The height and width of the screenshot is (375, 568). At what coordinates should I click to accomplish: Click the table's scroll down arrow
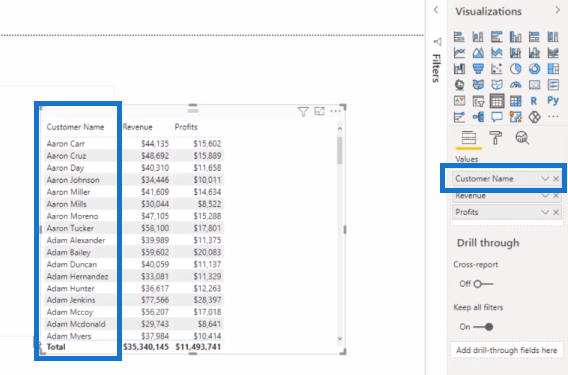pos(340,339)
